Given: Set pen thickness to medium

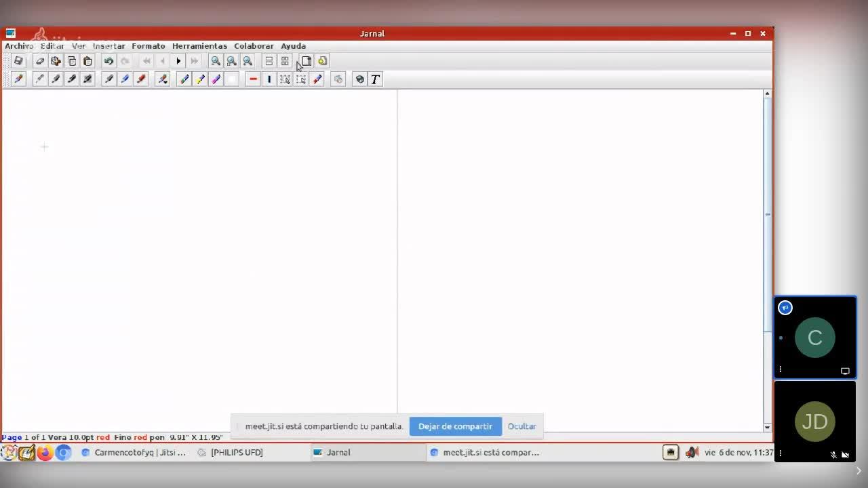Looking at the screenshot, I should pyautogui.click(x=56, y=79).
